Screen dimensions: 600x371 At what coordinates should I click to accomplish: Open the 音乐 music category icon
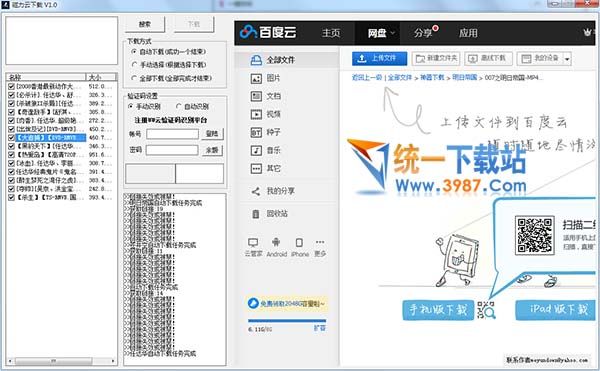pos(256,150)
